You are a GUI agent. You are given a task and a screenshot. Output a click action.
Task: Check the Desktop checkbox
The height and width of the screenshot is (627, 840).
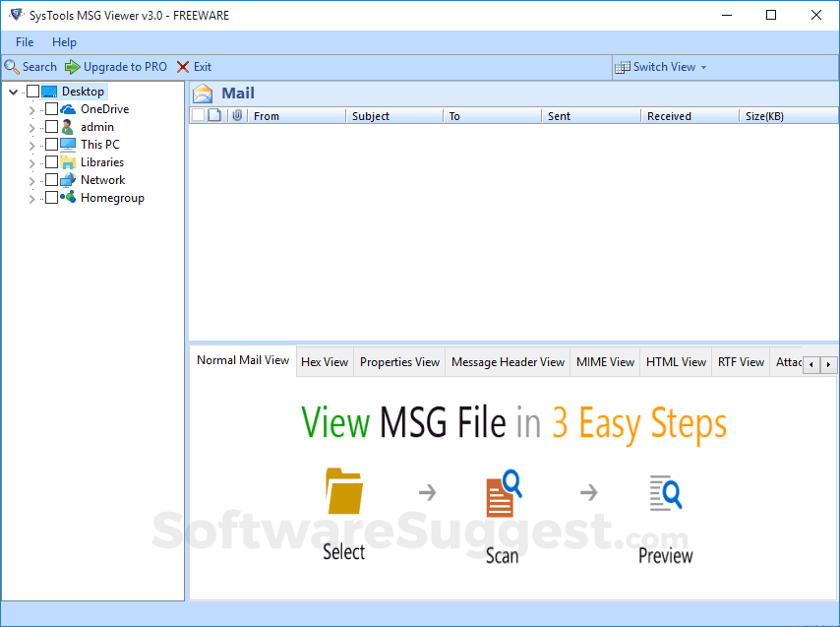click(x=33, y=91)
